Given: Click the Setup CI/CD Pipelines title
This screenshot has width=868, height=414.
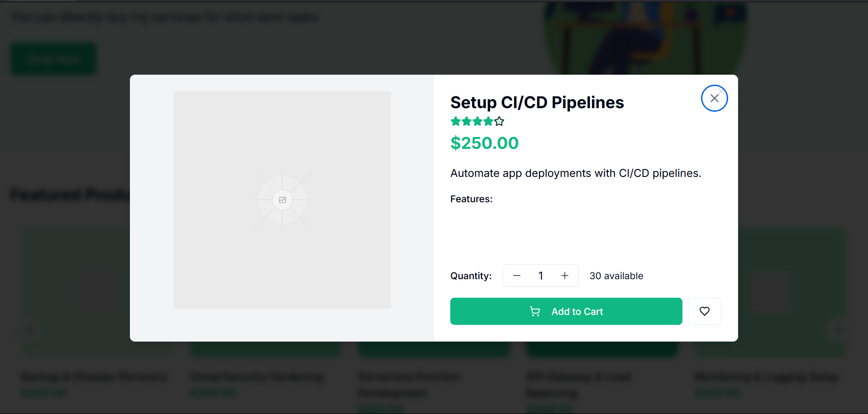Looking at the screenshot, I should pos(537,102).
